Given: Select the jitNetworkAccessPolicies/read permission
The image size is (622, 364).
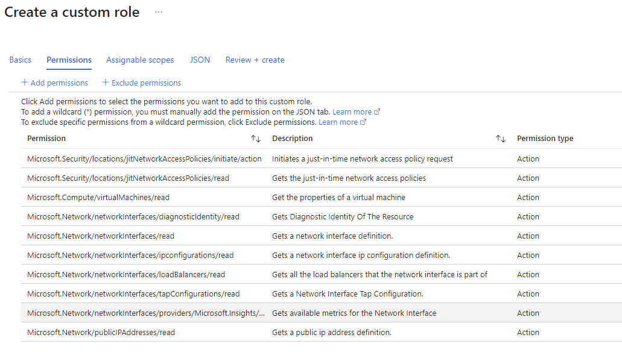Looking at the screenshot, I should pos(128,178).
